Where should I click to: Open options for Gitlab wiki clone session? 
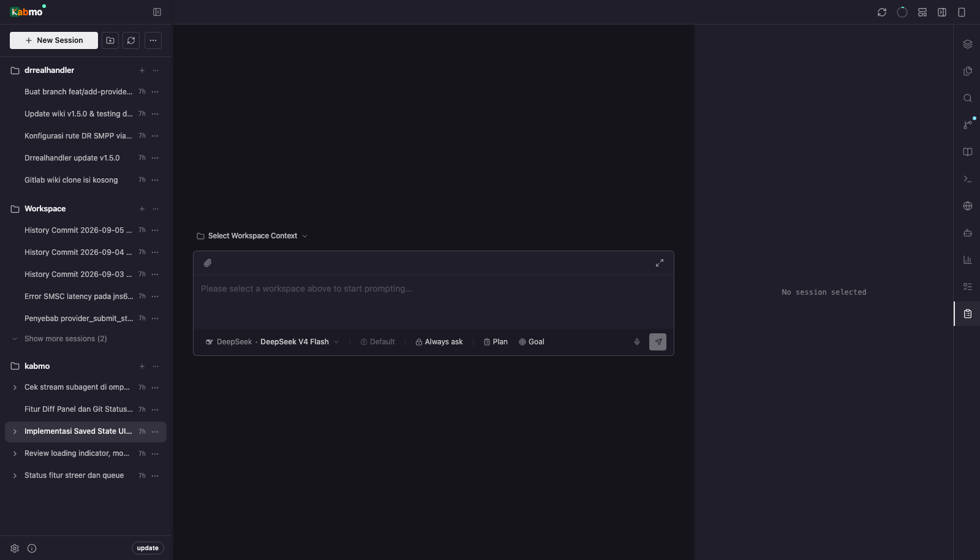tap(155, 180)
